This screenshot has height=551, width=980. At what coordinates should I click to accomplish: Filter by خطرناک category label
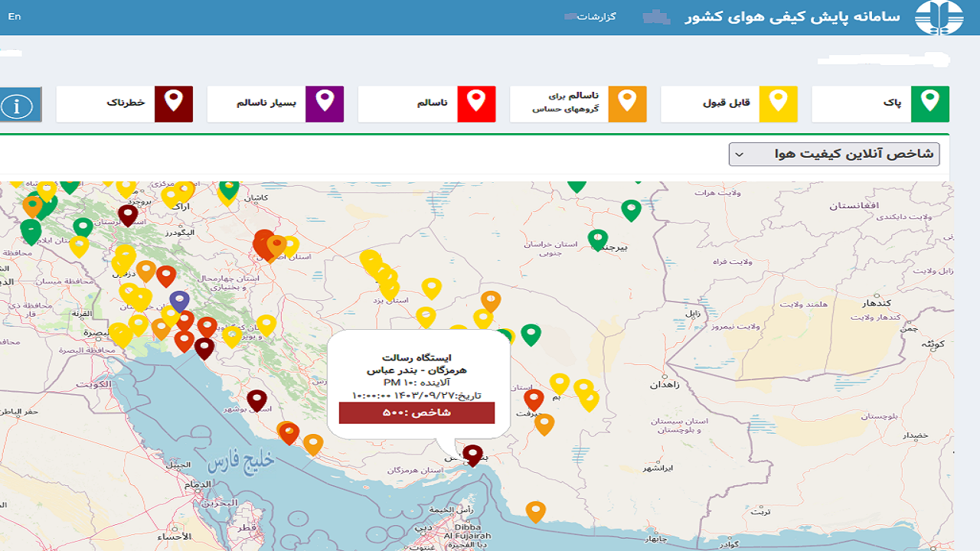coord(126,102)
